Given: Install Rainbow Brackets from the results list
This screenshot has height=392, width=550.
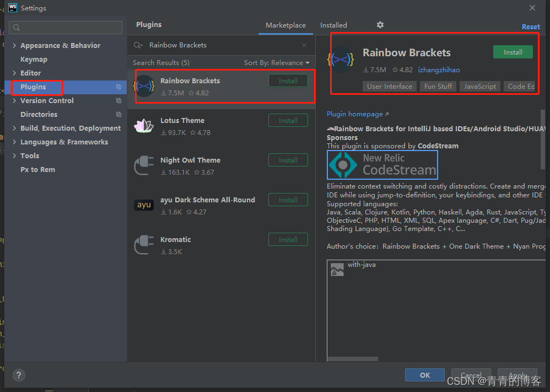Looking at the screenshot, I should 288,81.
